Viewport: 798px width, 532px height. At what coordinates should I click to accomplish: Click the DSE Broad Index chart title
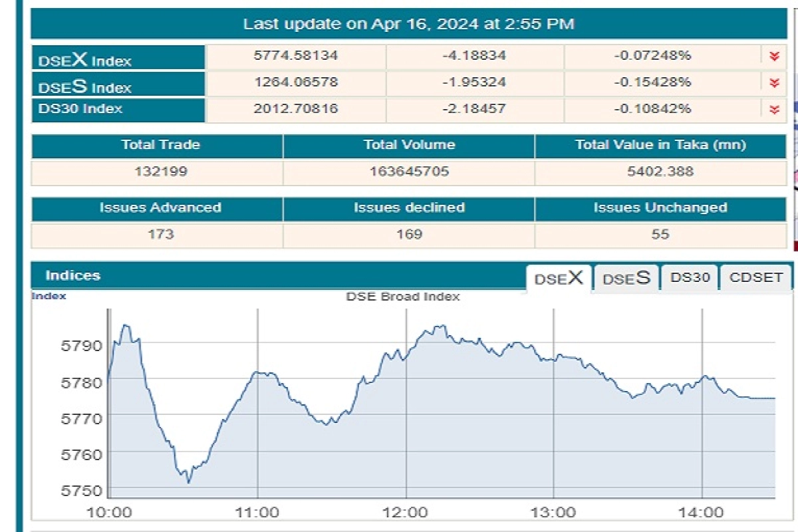point(402,297)
